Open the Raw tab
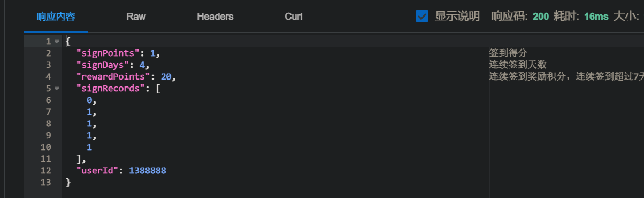 coord(136,17)
